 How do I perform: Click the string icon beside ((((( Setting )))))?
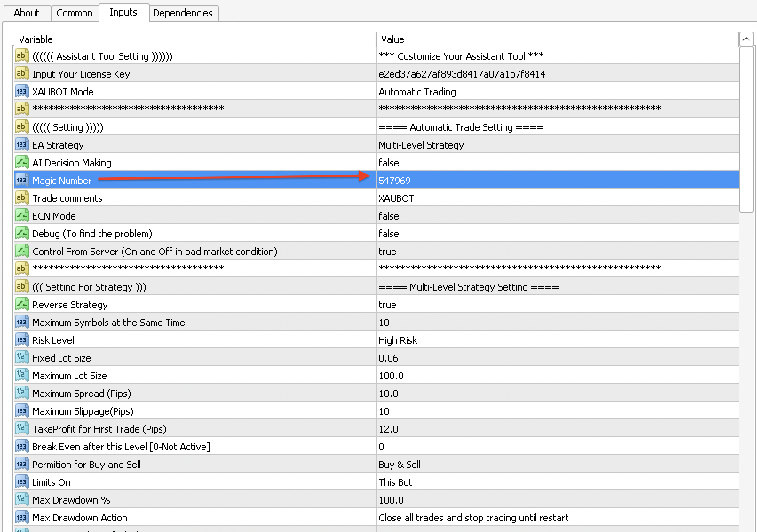pyautogui.click(x=22, y=127)
